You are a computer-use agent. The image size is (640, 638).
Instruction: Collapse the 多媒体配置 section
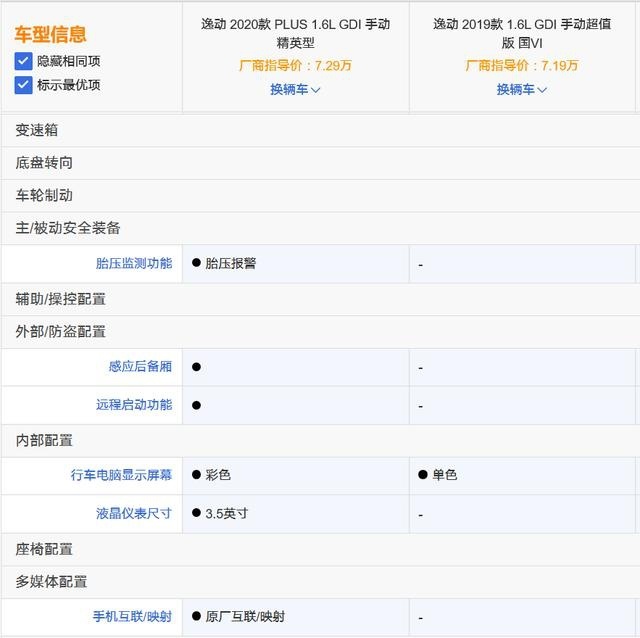pyautogui.click(x=320, y=582)
